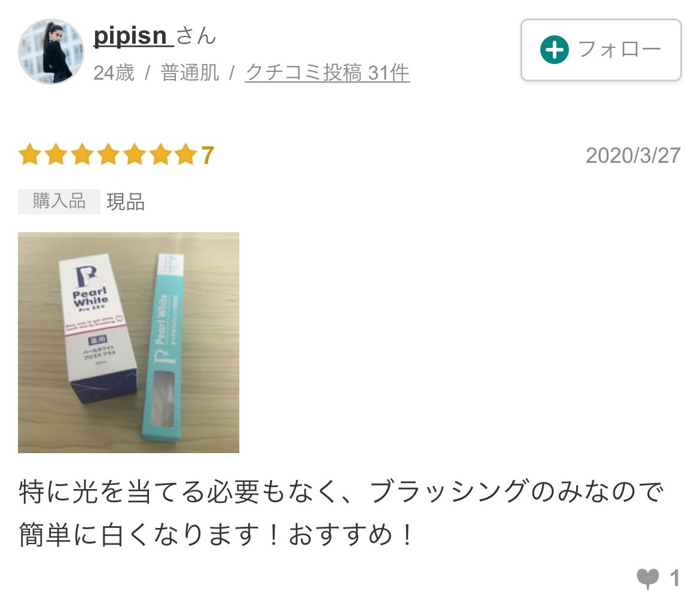This screenshot has width=700, height=604.
Task: Click the fourth rating star
Action: click(108, 154)
